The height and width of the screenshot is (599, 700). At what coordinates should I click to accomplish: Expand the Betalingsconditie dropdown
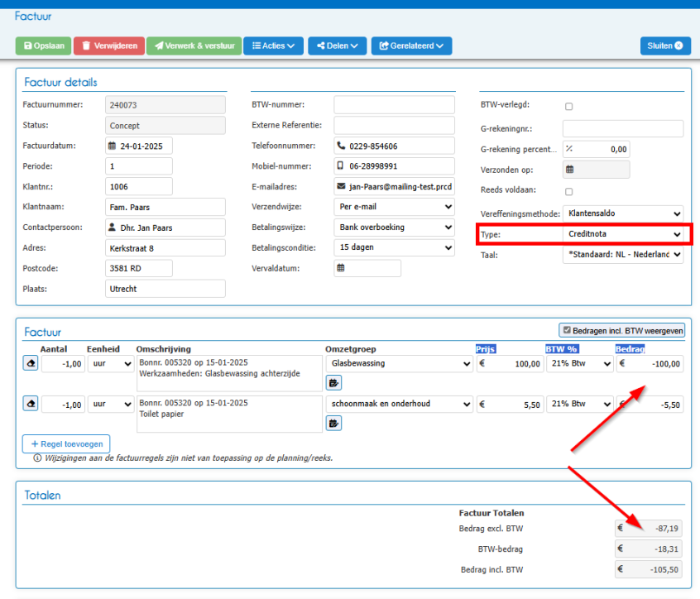[x=394, y=247]
